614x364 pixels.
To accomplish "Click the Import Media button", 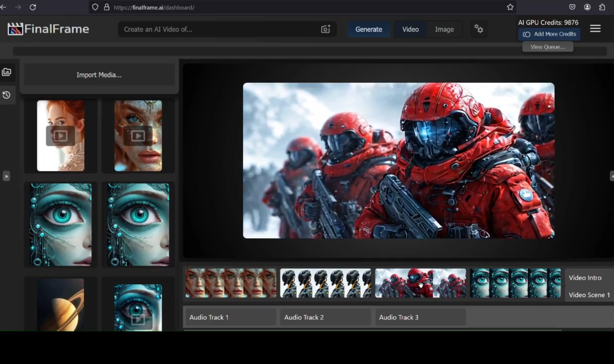I will 99,75.
